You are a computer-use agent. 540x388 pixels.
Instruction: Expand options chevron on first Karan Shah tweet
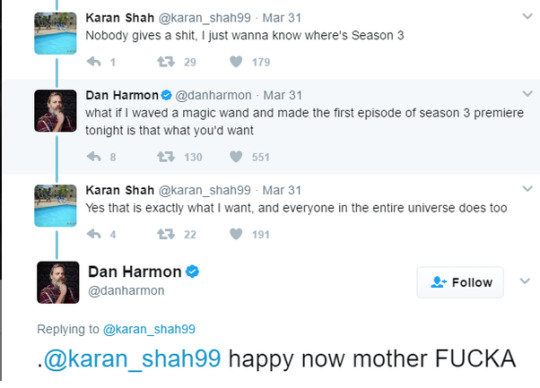[527, 16]
